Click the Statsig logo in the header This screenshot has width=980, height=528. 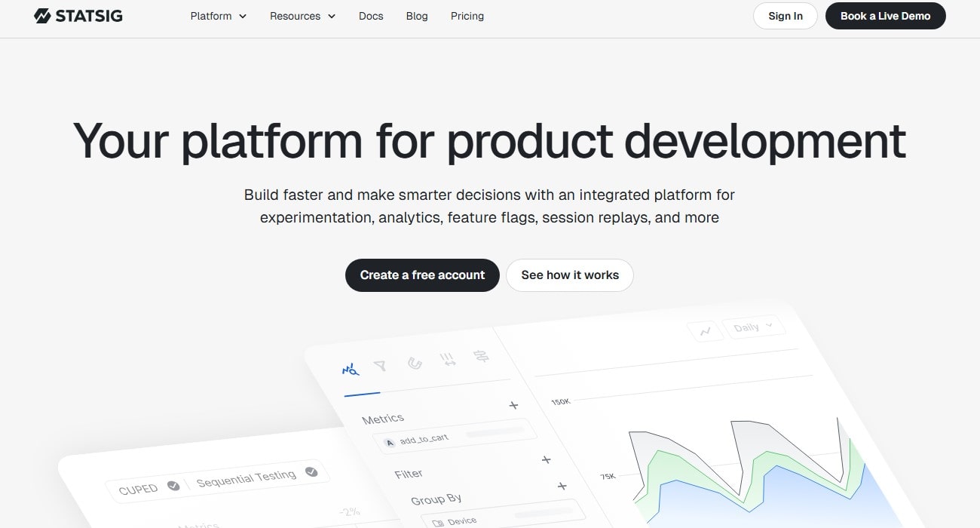(x=78, y=16)
